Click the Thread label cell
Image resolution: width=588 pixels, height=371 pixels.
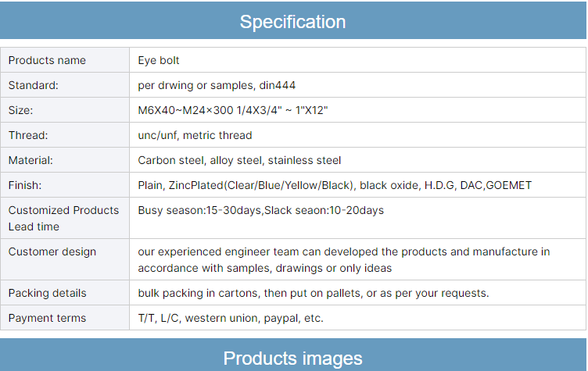coord(28,135)
